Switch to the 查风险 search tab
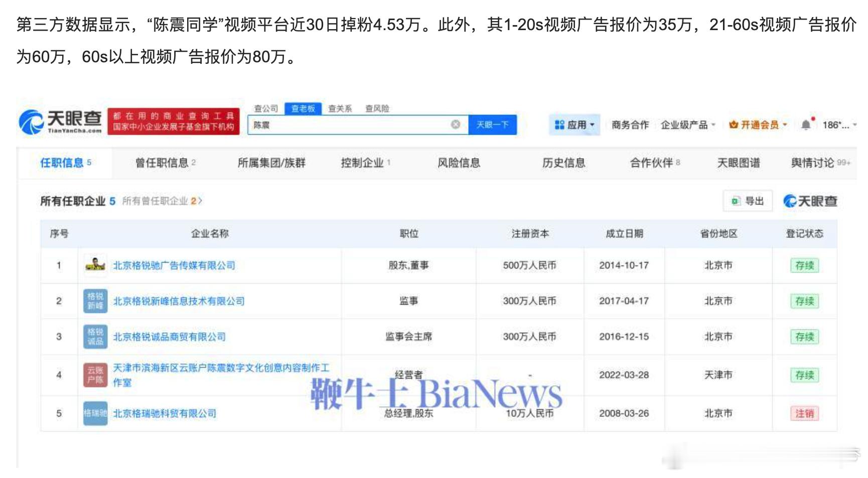 377,108
